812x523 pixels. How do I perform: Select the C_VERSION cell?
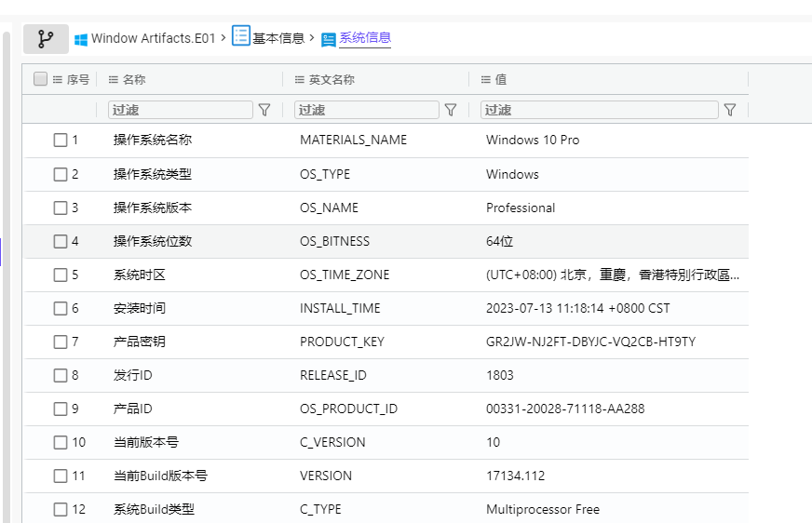332,442
